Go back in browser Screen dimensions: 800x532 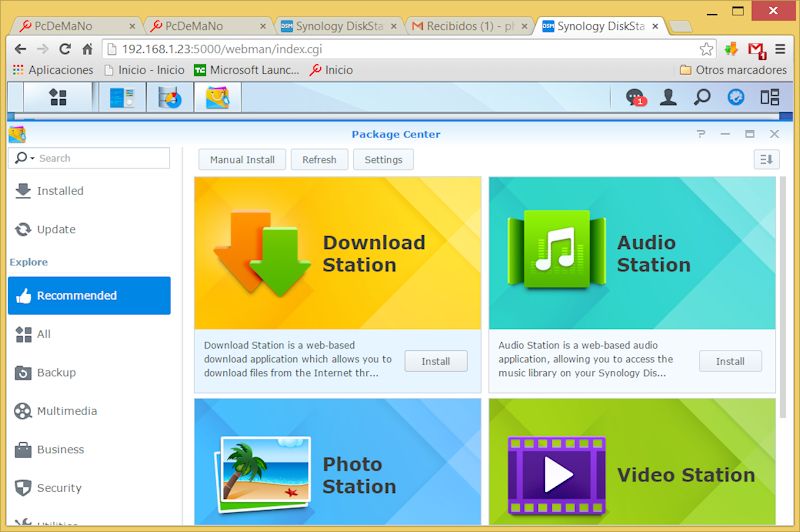click(x=20, y=49)
